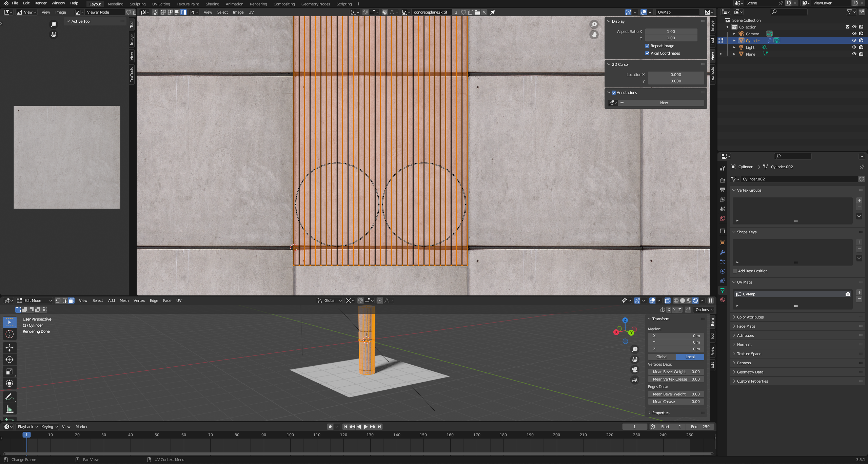Open Object Data properties green triangle tab
The width and height of the screenshot is (868, 464).
[x=723, y=290]
